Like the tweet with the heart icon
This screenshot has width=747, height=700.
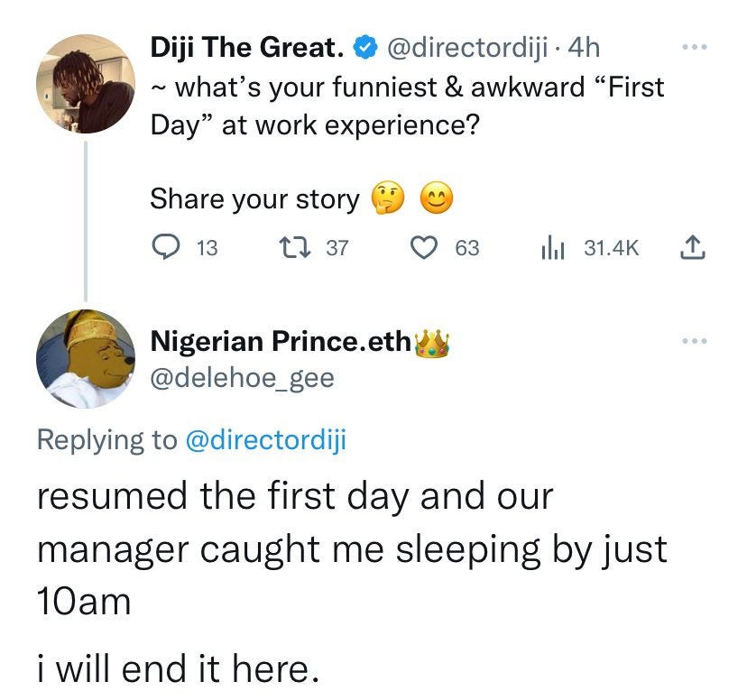pos(424,248)
